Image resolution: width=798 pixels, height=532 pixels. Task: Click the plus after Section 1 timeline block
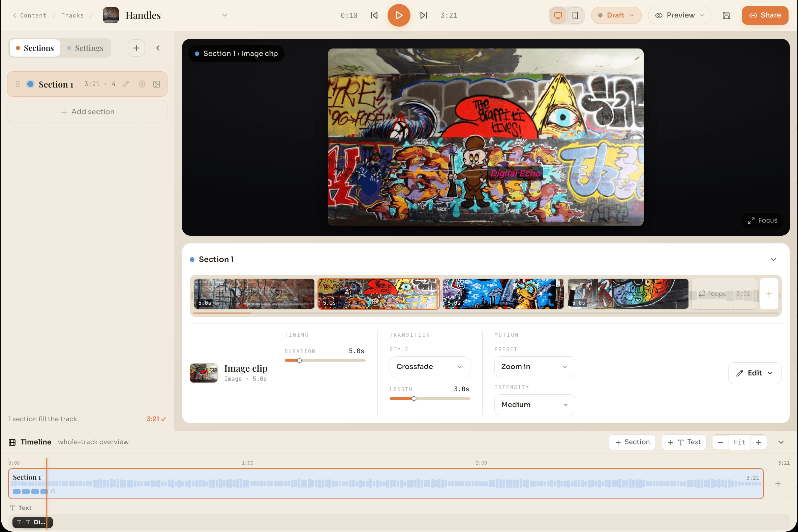778,484
